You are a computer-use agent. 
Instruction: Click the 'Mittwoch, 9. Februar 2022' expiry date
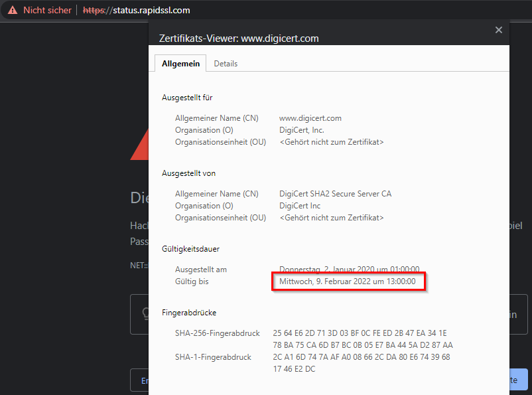pyautogui.click(x=347, y=281)
